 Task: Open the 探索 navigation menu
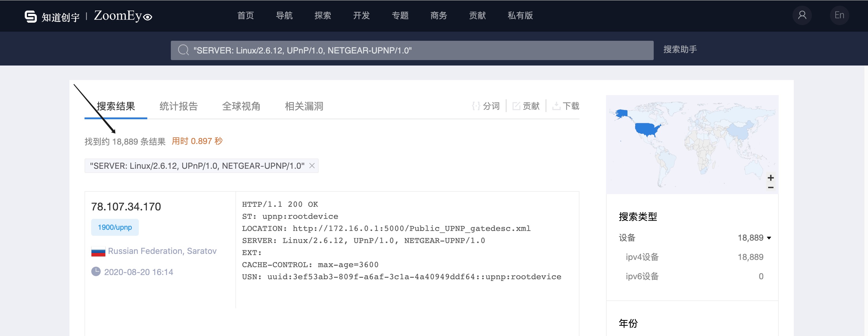coord(322,15)
